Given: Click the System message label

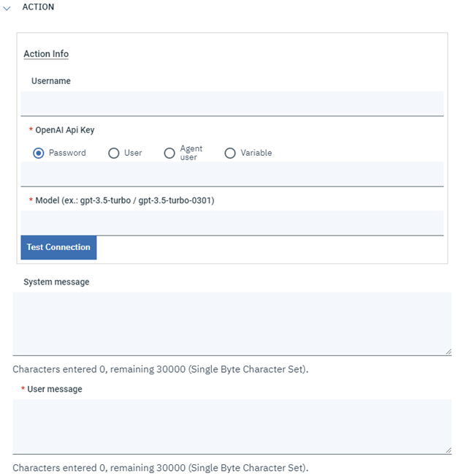Looking at the screenshot, I should (56, 282).
